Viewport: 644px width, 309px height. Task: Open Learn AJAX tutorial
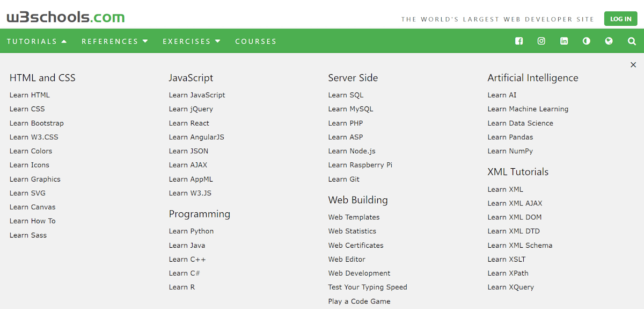coord(188,165)
